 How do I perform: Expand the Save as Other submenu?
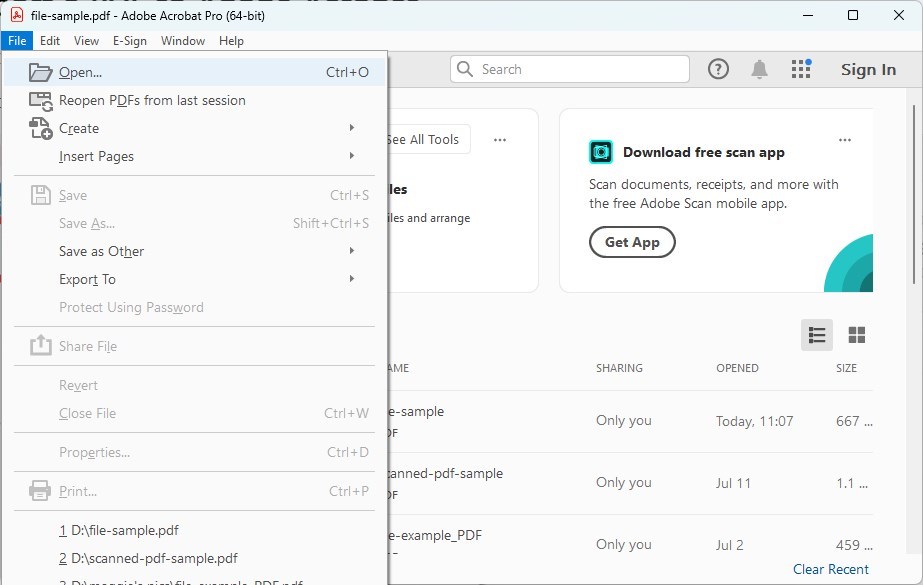[352, 251]
